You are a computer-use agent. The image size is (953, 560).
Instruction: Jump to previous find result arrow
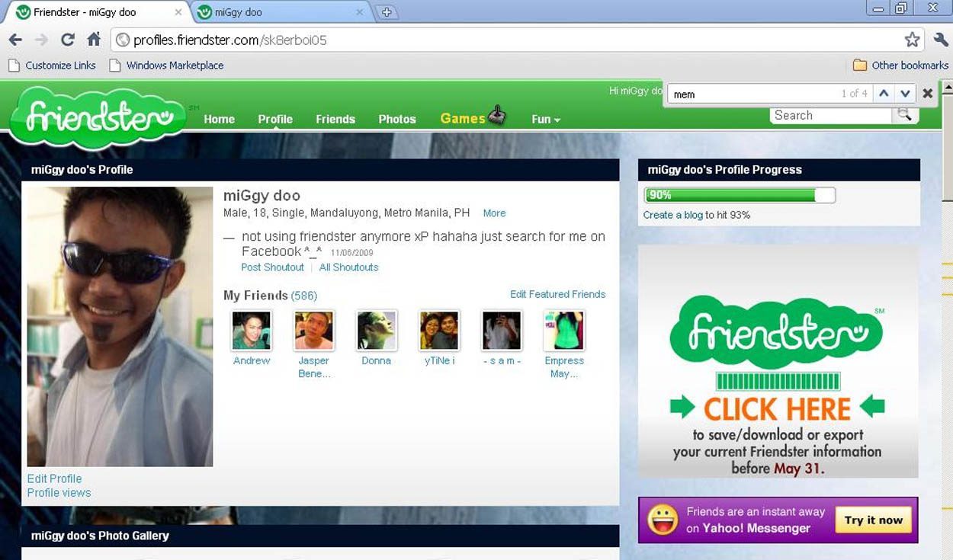coord(884,94)
